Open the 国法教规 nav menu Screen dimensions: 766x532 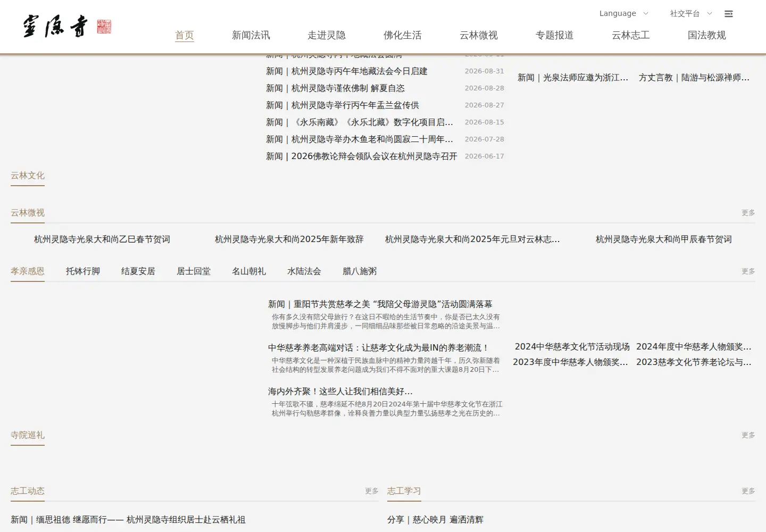707,35
